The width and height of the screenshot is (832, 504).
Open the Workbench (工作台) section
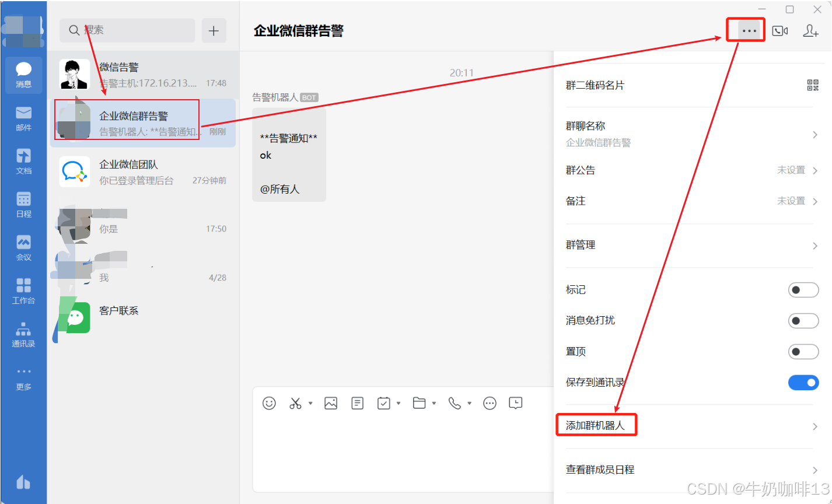pyautogui.click(x=23, y=292)
